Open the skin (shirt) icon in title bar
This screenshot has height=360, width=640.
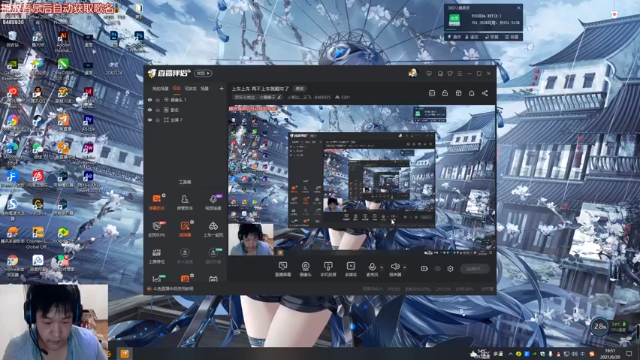[x=450, y=73]
